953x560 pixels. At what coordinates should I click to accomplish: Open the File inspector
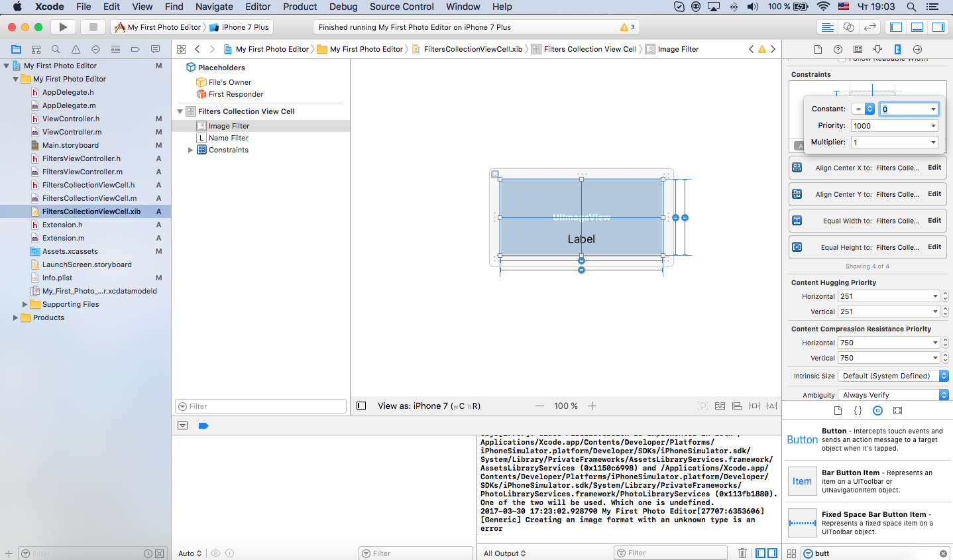click(x=818, y=49)
